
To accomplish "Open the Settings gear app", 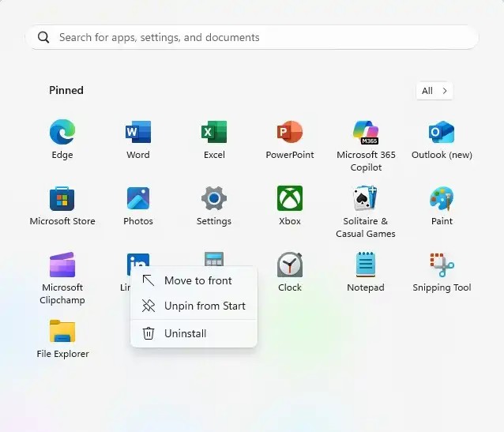I will pyautogui.click(x=214, y=199).
